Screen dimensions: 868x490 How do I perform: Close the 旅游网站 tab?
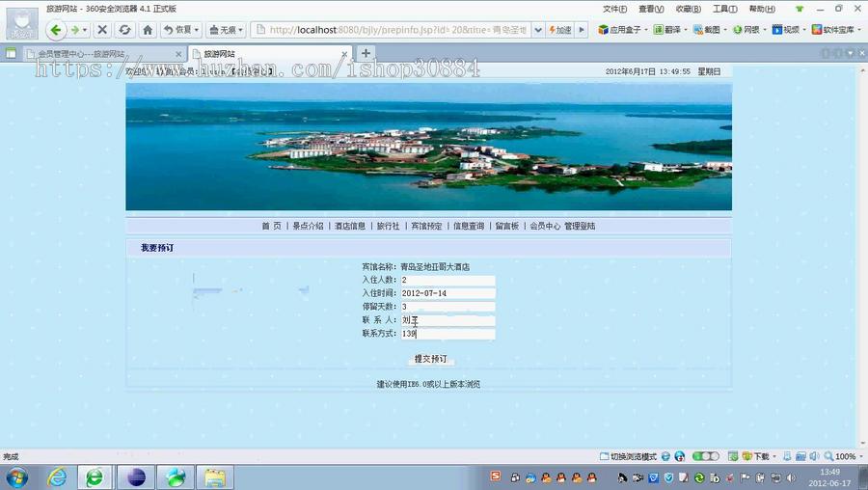click(344, 54)
